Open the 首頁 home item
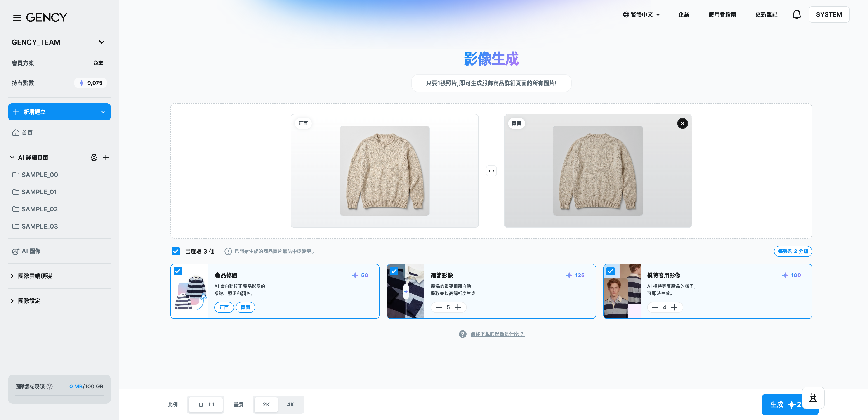This screenshot has width=868, height=420. coord(59,133)
